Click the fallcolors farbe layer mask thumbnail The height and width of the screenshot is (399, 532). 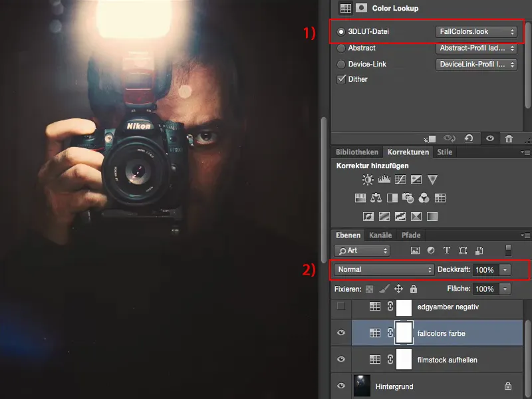(404, 333)
